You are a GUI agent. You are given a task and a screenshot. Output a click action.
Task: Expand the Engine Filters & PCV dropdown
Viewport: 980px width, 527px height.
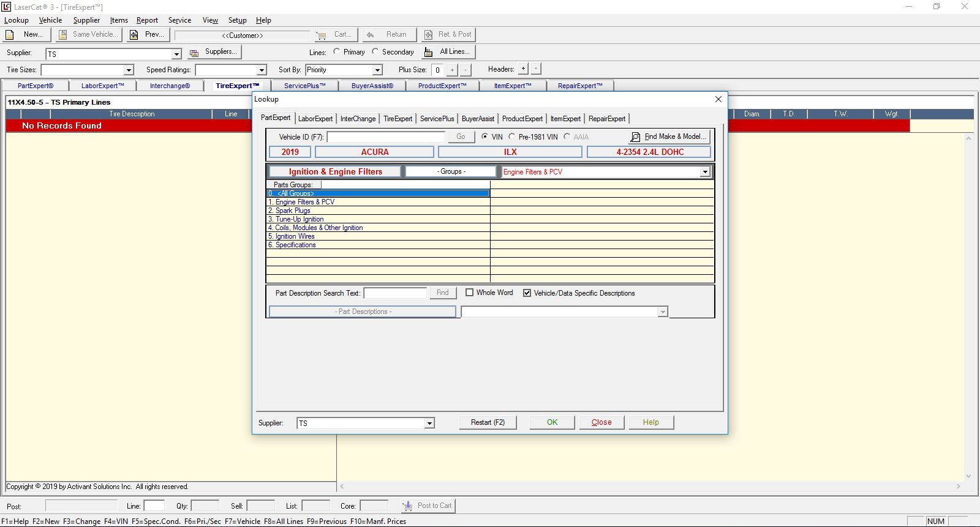pos(705,172)
